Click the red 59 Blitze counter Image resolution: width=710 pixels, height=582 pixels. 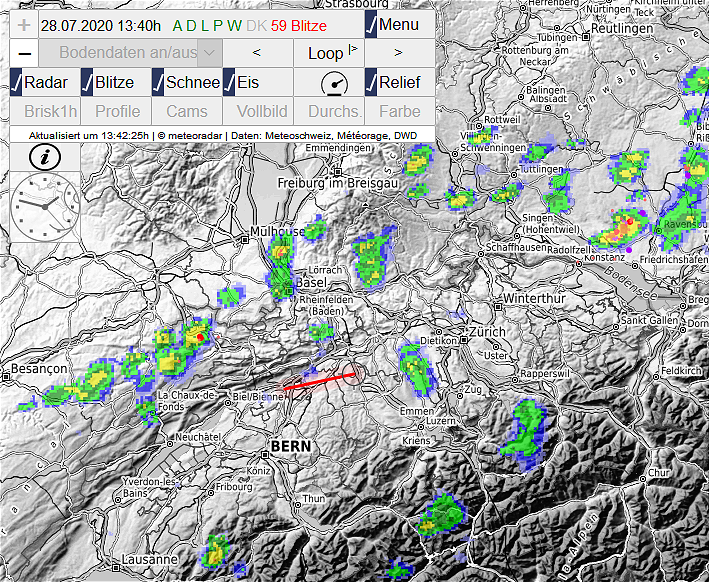[299, 26]
